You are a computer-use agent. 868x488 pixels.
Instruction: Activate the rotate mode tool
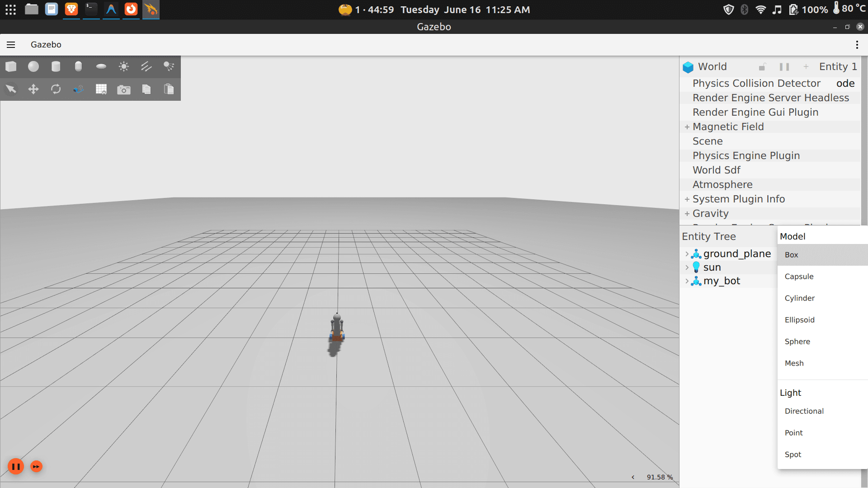point(56,89)
